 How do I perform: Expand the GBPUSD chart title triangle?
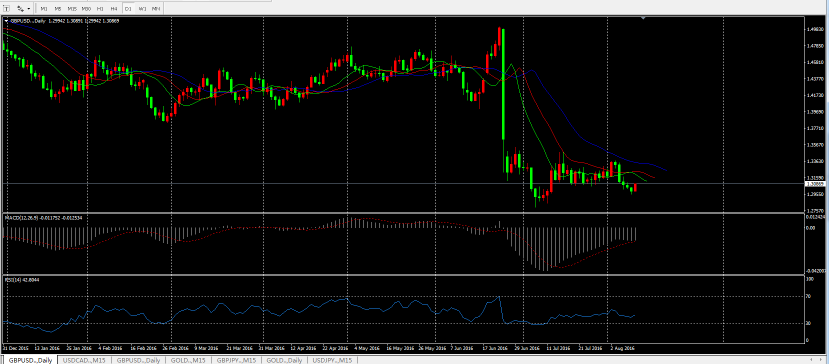pos(6,21)
